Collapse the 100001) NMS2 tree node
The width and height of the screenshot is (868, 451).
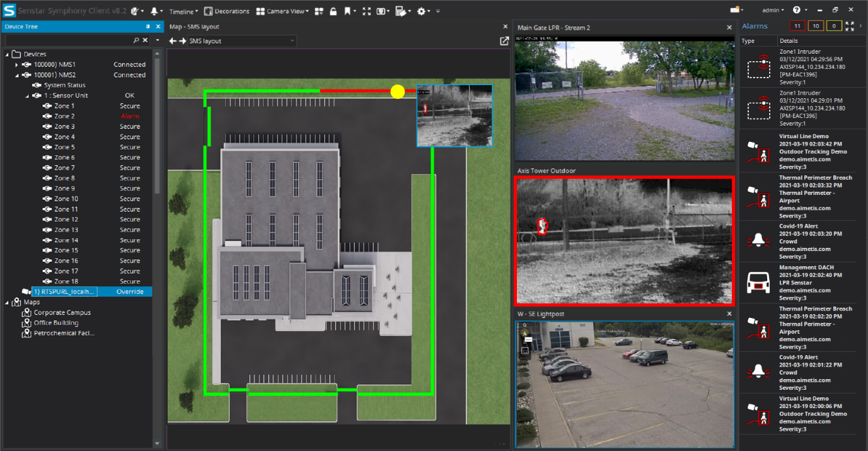coord(17,75)
